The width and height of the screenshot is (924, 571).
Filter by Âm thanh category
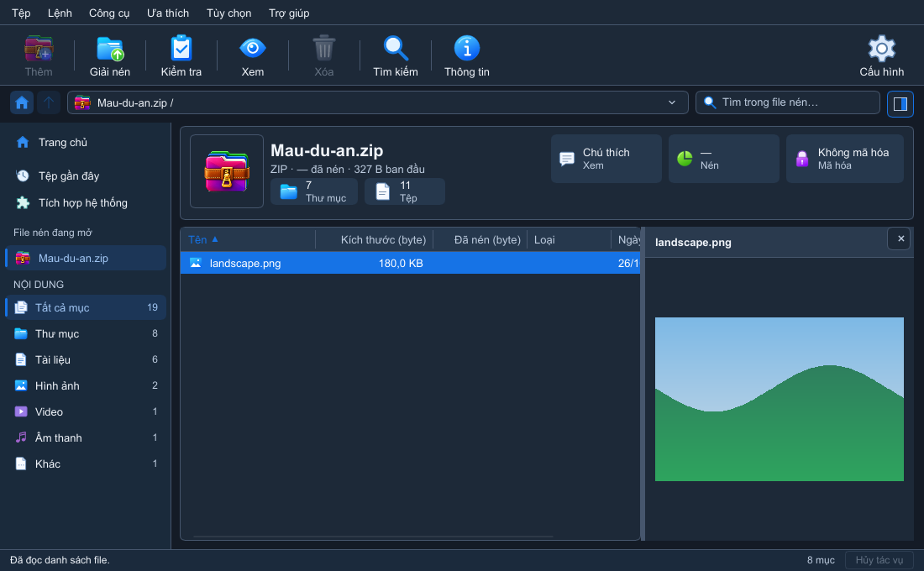(x=86, y=437)
